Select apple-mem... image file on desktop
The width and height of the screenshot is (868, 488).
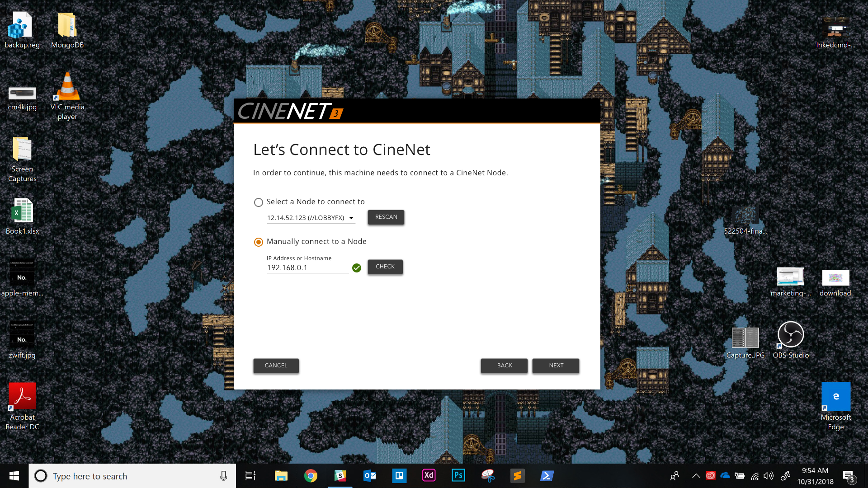click(22, 278)
